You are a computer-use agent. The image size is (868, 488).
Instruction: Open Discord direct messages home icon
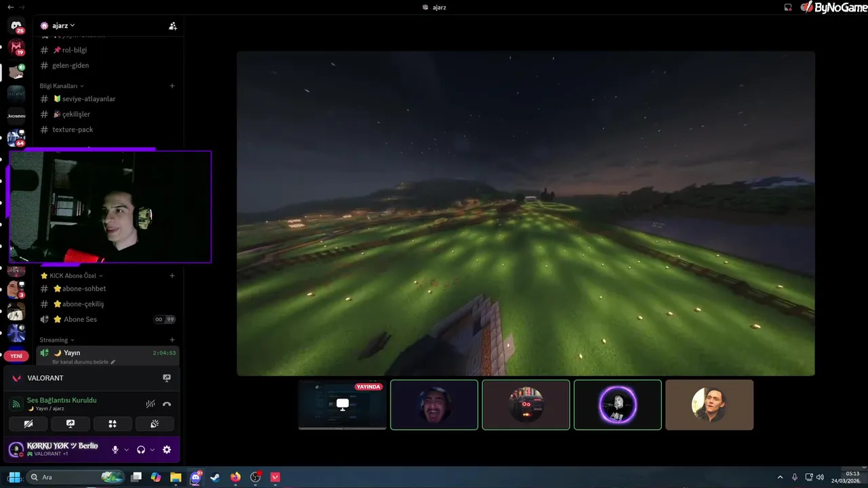click(x=16, y=26)
